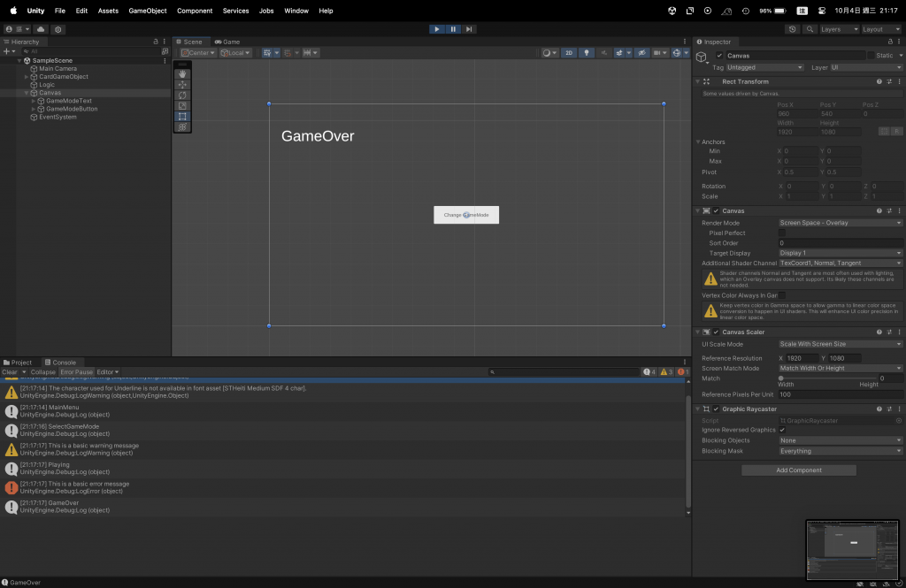Expand CardGameObject in Hierarchy
The image size is (906, 588).
click(x=26, y=77)
